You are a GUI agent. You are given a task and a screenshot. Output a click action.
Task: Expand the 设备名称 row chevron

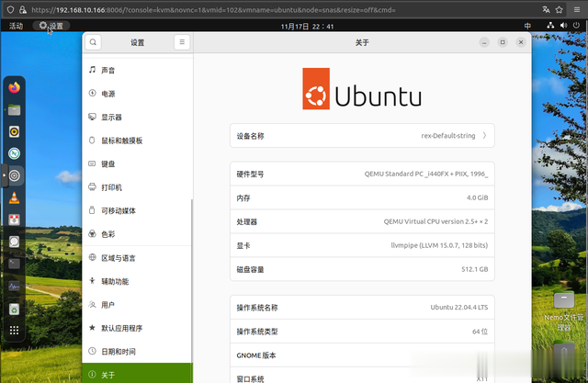pyautogui.click(x=484, y=135)
